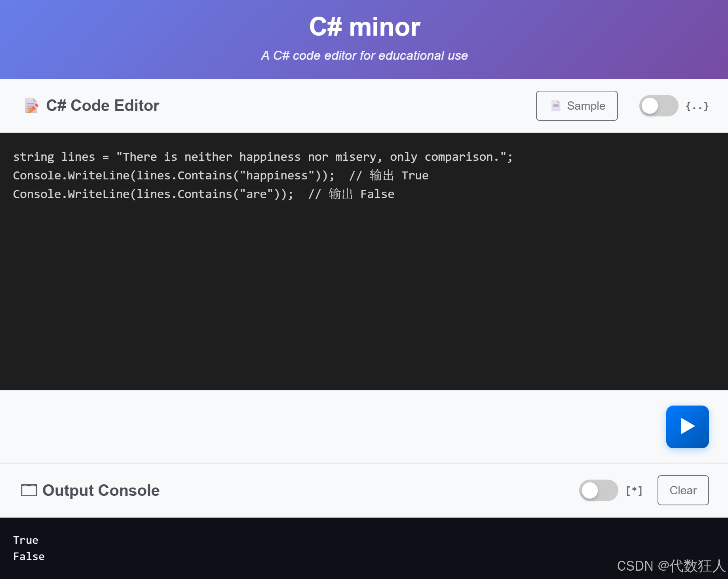The height and width of the screenshot is (579, 728).
Task: Clear the output console
Action: [x=683, y=490]
